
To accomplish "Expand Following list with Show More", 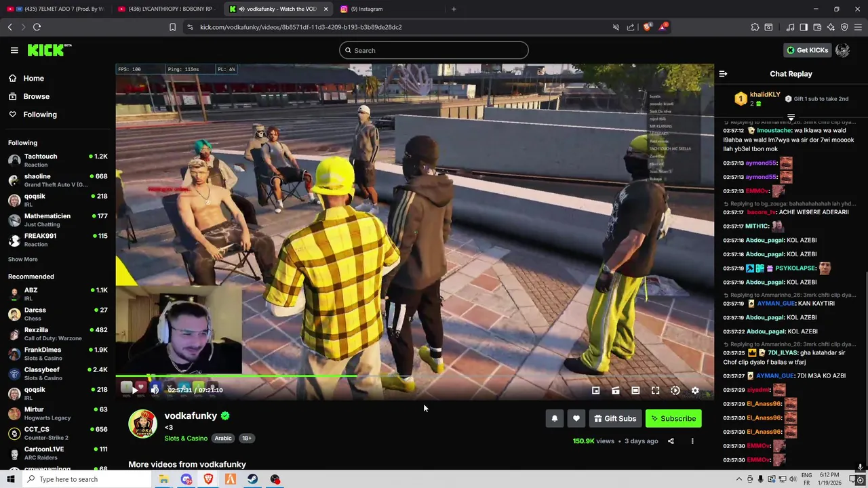I will [22, 259].
